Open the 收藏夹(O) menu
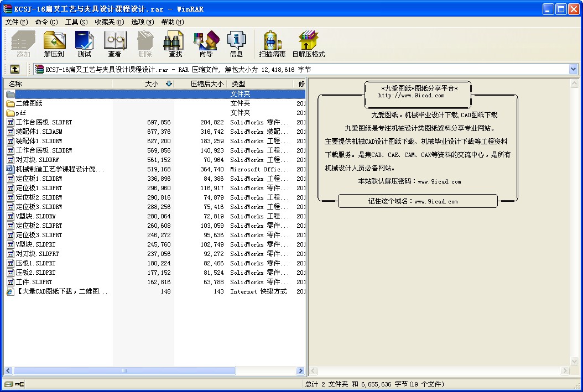Viewport: 583px width, 392px height. [x=109, y=22]
